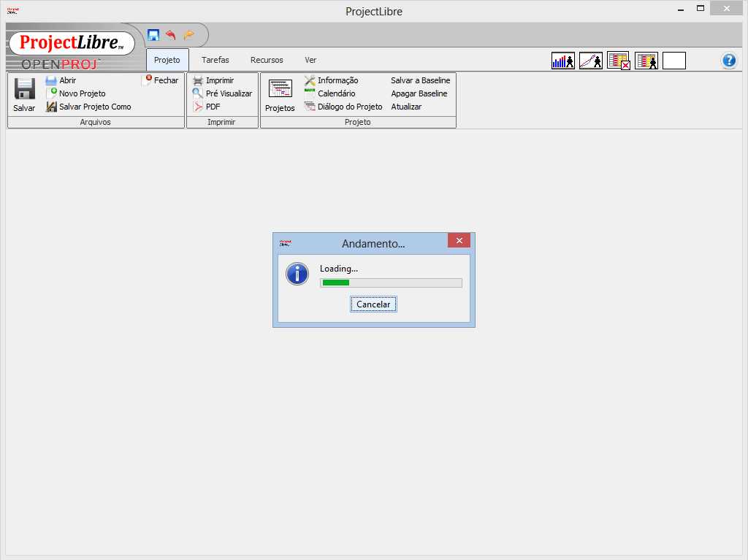The image size is (748, 560).
Task: Click Salvar a Baseline
Action: point(420,80)
